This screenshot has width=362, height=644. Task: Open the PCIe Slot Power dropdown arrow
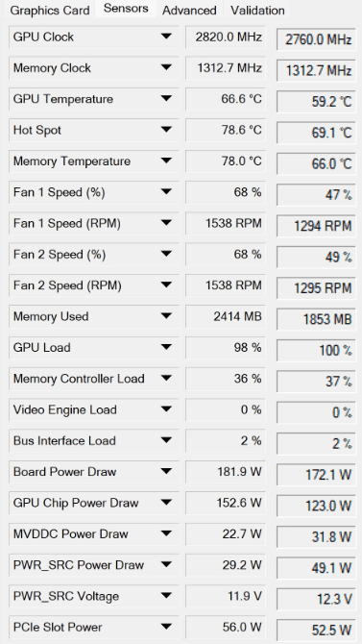point(166,627)
